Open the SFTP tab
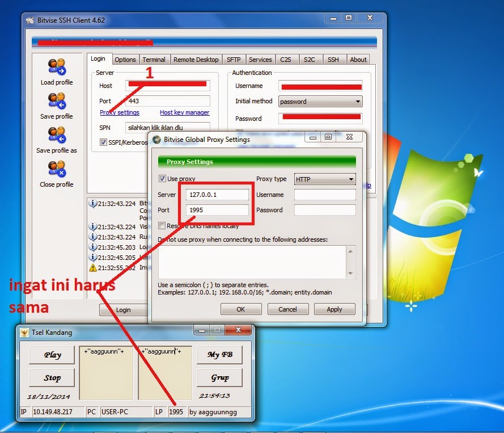This screenshot has width=504, height=433. tap(234, 60)
